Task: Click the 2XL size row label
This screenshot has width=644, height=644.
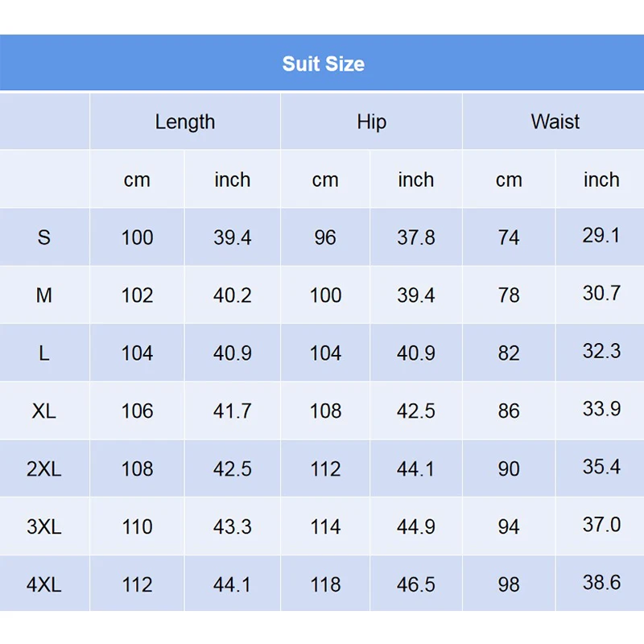Action: [x=44, y=469]
